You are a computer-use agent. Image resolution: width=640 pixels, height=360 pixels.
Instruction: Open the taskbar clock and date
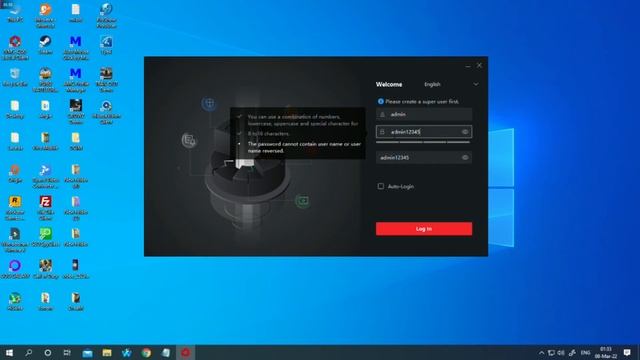(606, 353)
